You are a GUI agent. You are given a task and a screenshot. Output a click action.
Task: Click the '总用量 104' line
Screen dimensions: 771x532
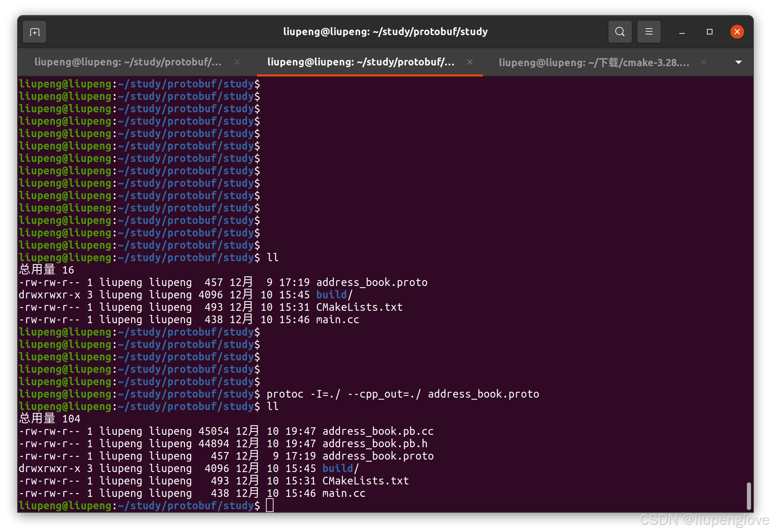50,419
